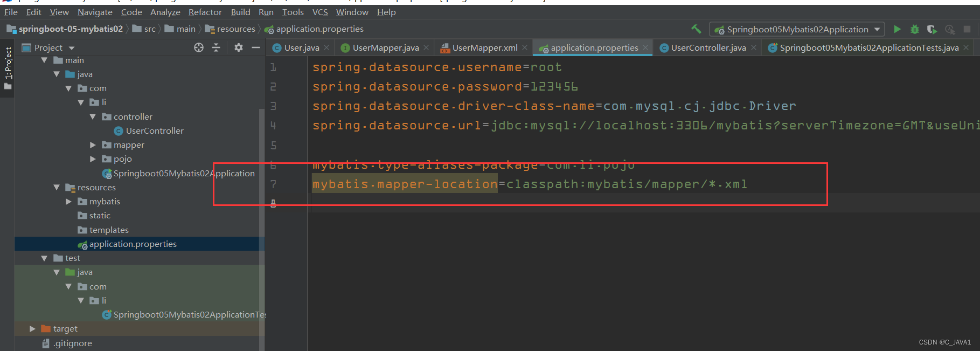Screen dimensions: 980x351
Task: Open the Navigate menu
Action: coord(95,12)
